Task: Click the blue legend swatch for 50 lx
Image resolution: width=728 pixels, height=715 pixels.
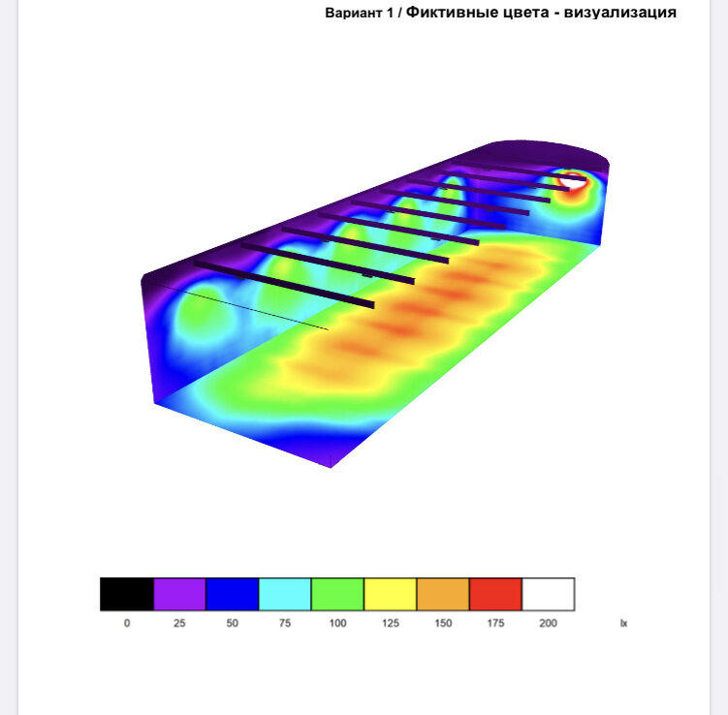Action: click(232, 594)
